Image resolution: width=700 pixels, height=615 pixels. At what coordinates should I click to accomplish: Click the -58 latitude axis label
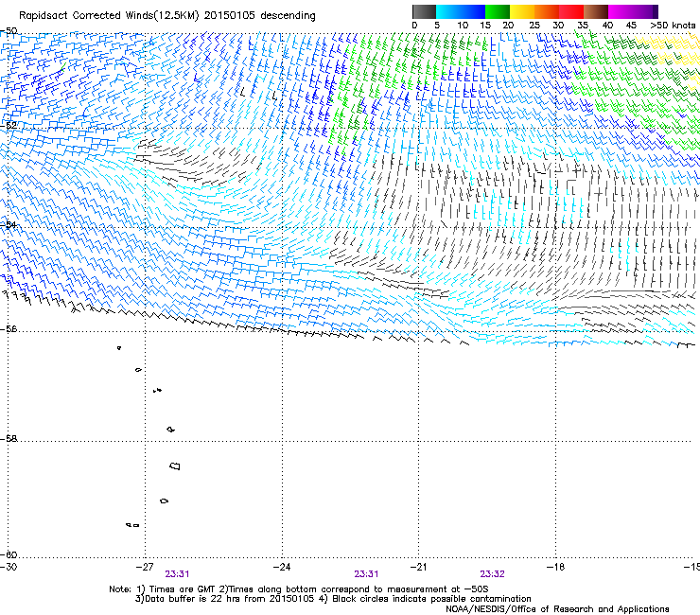9,439
